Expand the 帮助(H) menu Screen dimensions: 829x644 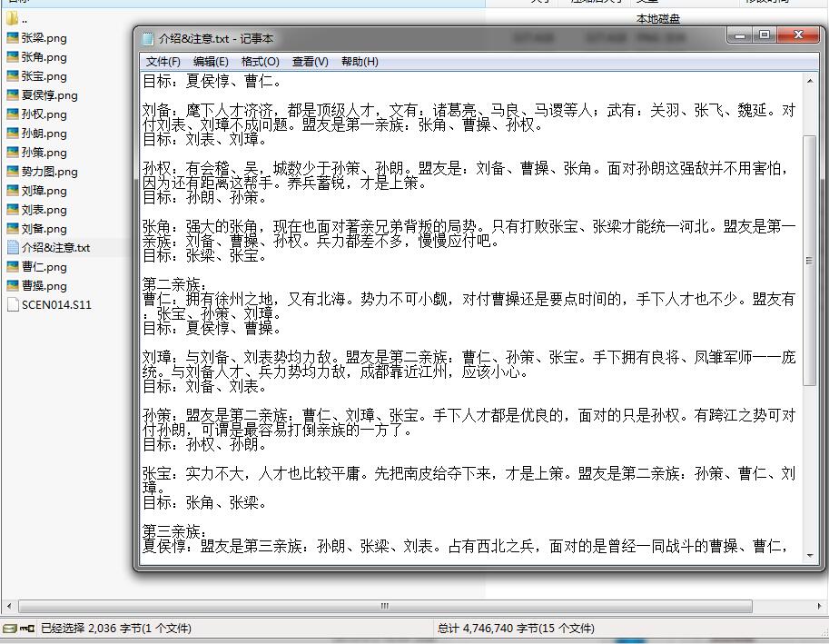(360, 62)
